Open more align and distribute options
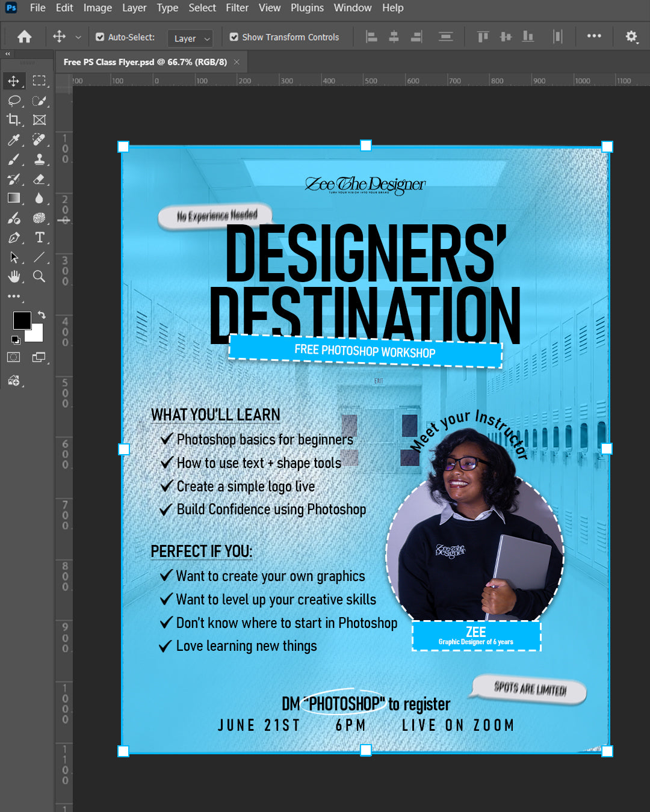Image resolution: width=650 pixels, height=812 pixels. click(x=594, y=36)
